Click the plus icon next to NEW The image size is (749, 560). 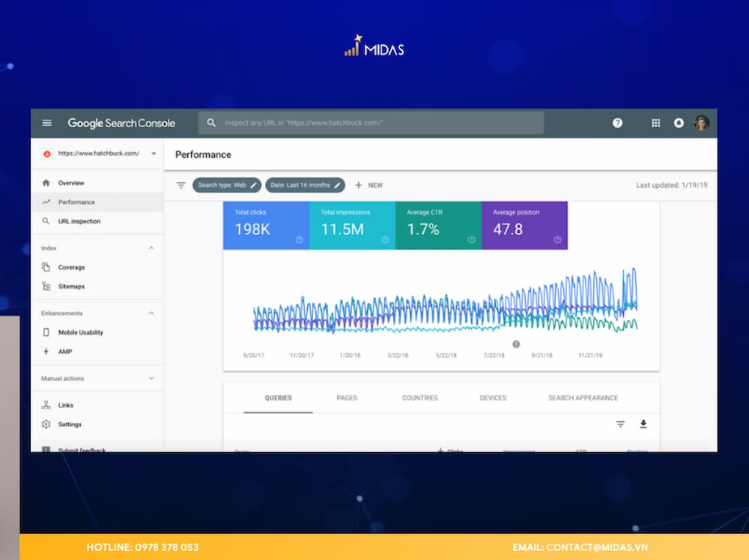pos(358,185)
